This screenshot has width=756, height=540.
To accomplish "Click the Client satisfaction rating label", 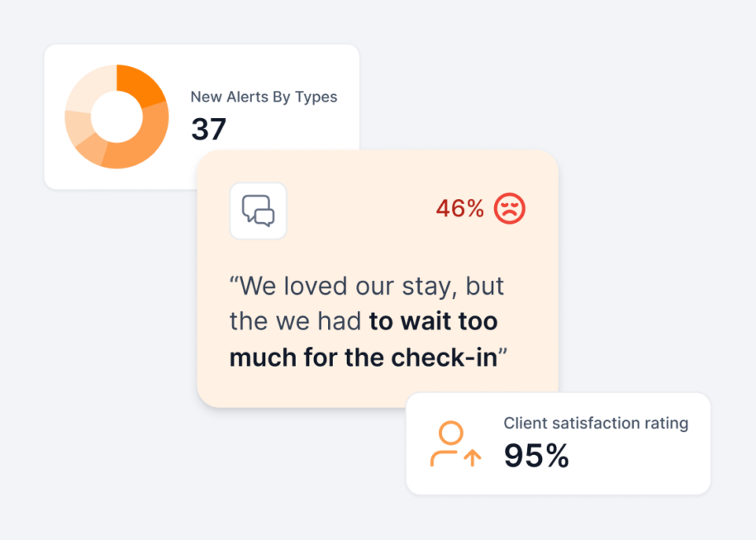I will tap(596, 423).
